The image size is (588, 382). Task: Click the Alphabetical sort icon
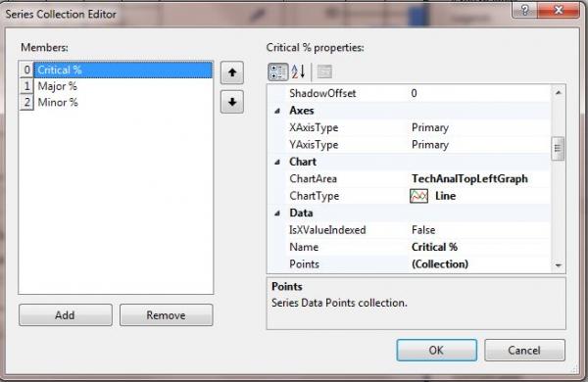(x=298, y=72)
